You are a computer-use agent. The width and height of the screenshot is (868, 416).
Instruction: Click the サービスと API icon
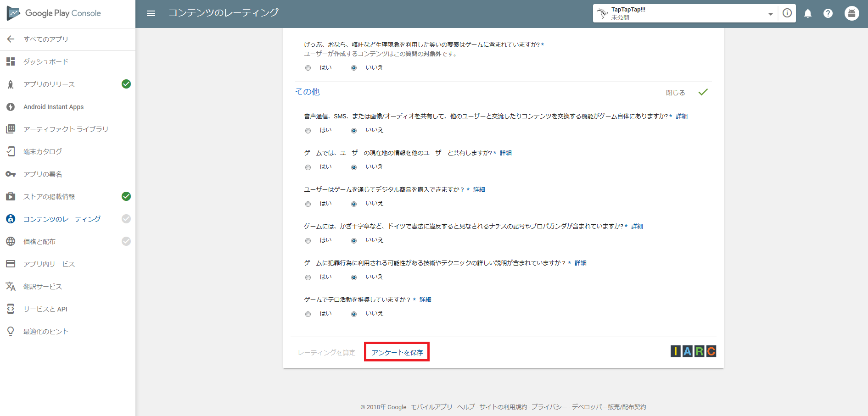pyautogui.click(x=11, y=309)
